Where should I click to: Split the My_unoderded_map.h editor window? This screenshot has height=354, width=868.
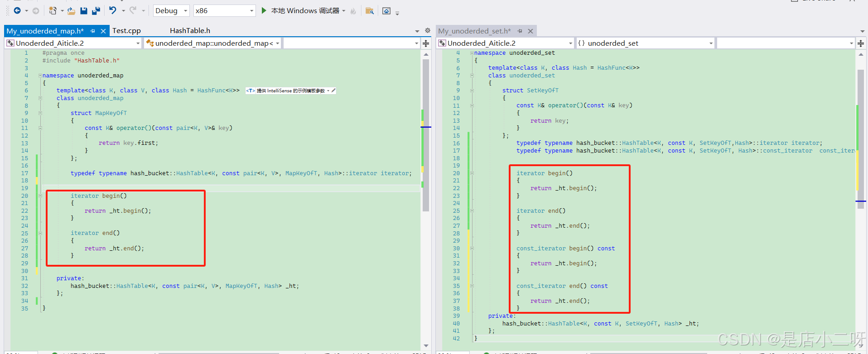[x=426, y=43]
